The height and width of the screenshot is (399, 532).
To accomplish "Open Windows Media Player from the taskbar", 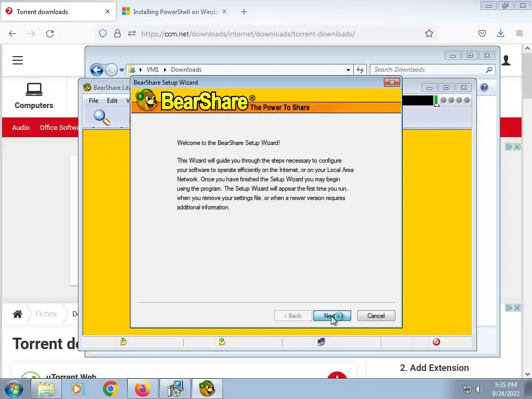I will [x=77, y=389].
